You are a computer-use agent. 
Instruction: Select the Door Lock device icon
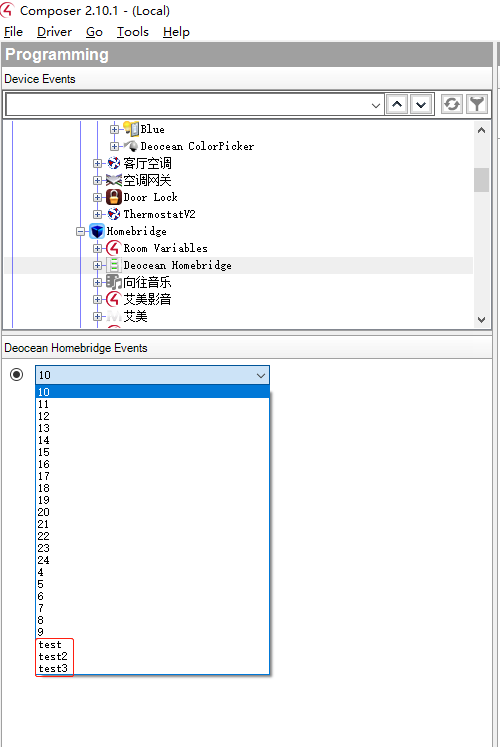click(x=114, y=197)
